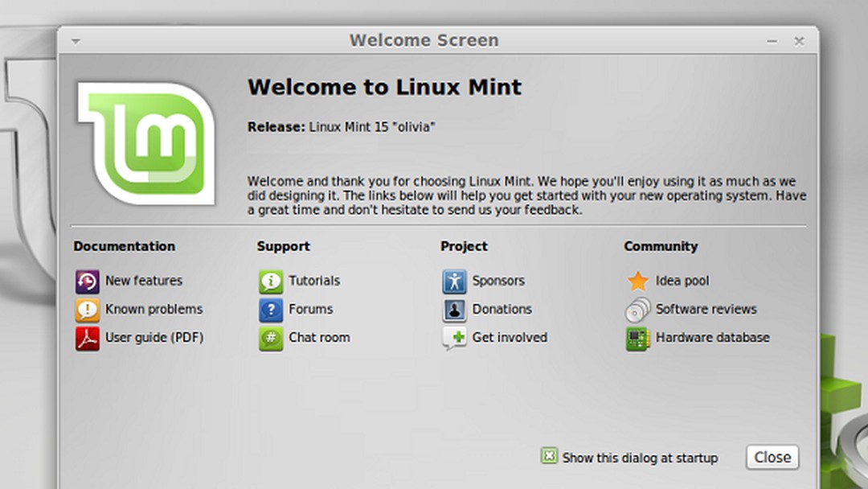Click the Get involved plus icon

454,338
